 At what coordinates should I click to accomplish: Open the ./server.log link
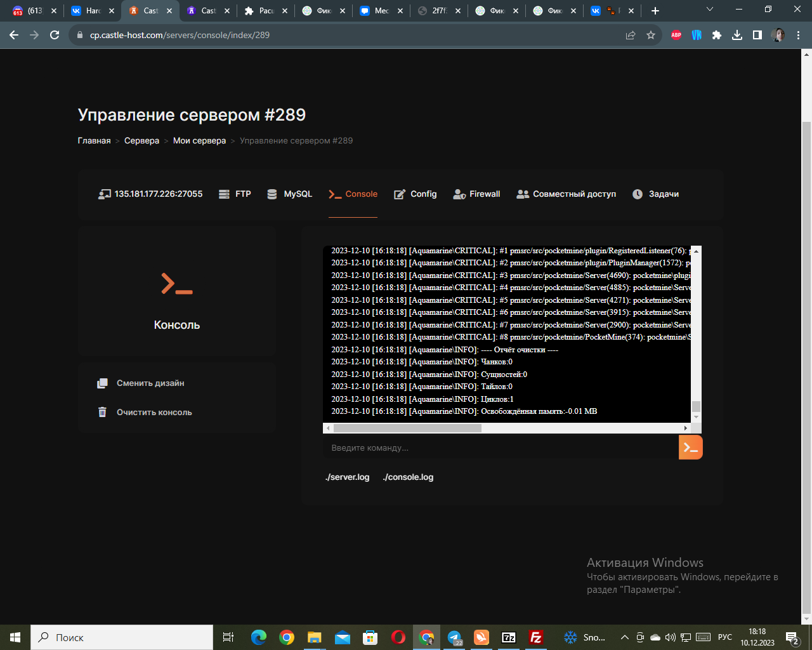pos(347,477)
